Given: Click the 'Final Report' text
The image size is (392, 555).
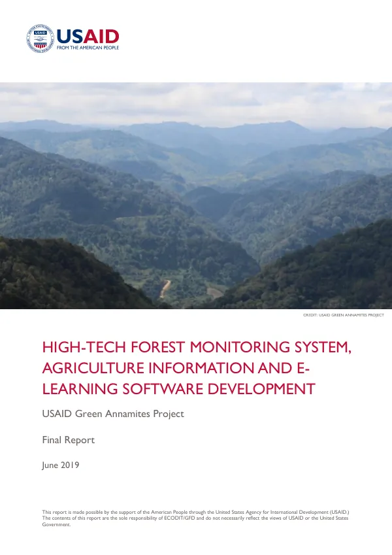Looking at the screenshot, I should click(x=69, y=440).
